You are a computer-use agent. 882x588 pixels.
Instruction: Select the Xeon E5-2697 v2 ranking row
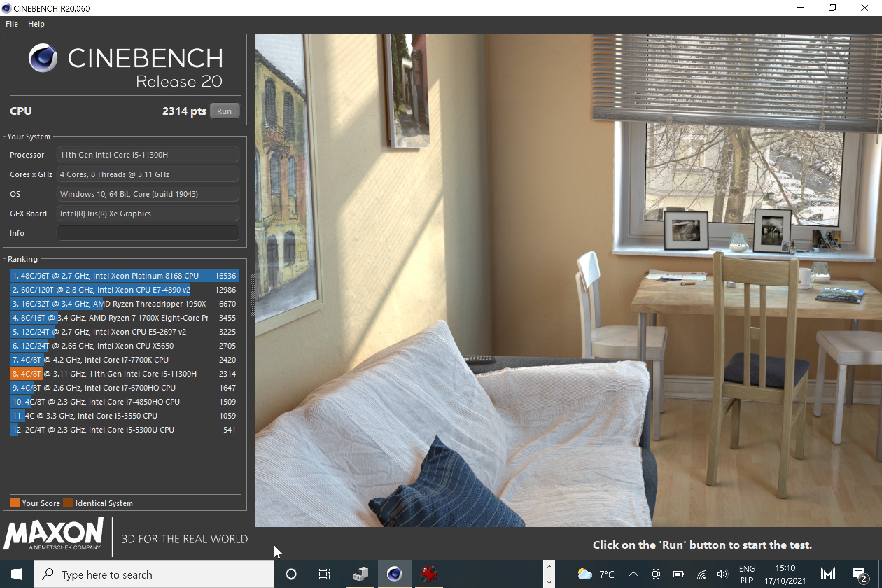coord(125,332)
